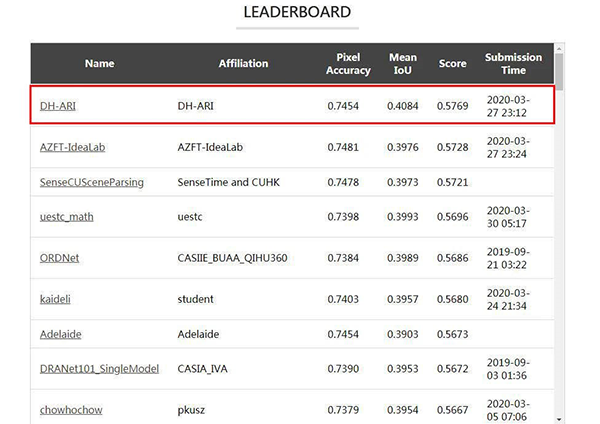Image resolution: width=600 pixels, height=424 pixels.
Task: Click the Pixel Accuracy column header
Action: click(348, 64)
